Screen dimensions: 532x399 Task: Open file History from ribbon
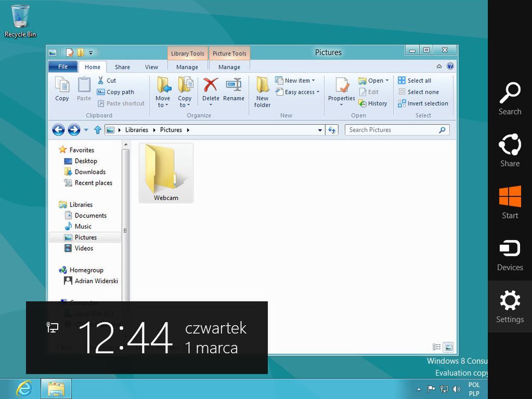pyautogui.click(x=373, y=103)
